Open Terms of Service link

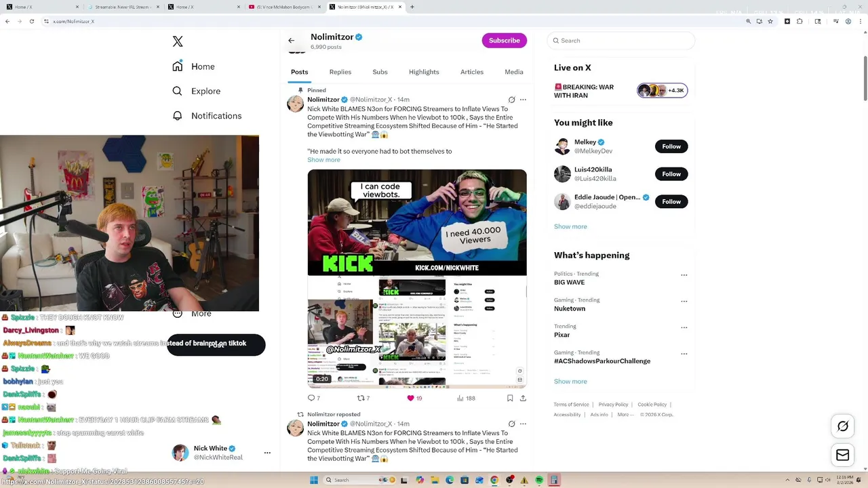(571, 405)
